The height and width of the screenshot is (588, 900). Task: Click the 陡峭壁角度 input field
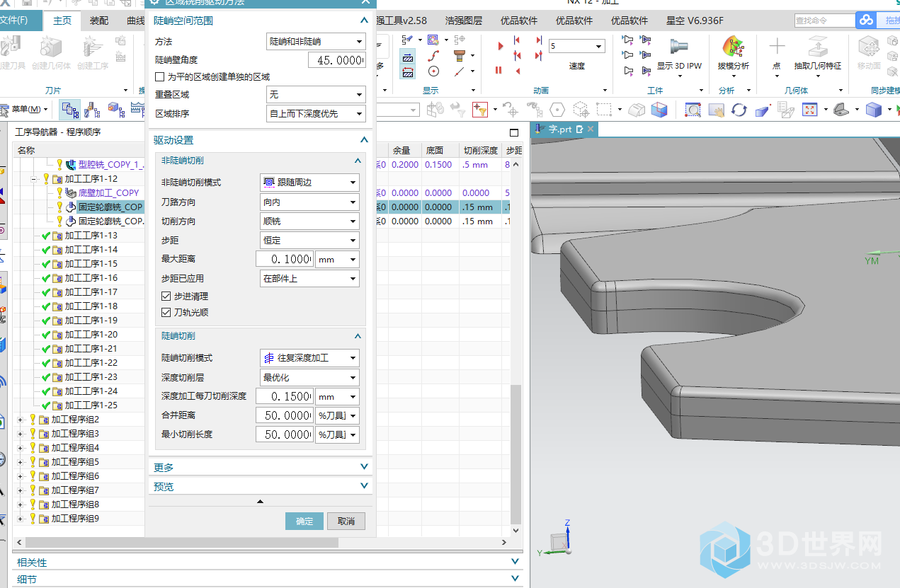pos(336,61)
